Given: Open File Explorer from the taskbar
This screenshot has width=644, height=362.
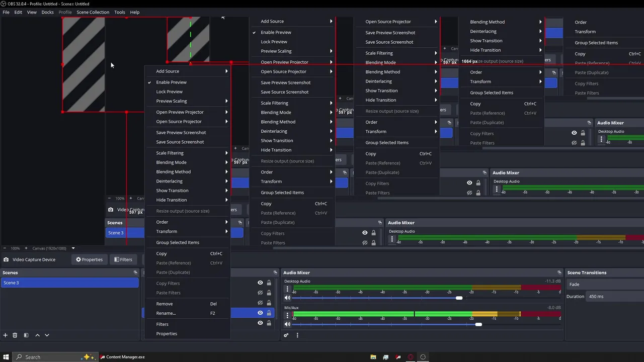Looking at the screenshot, I should coord(373,357).
